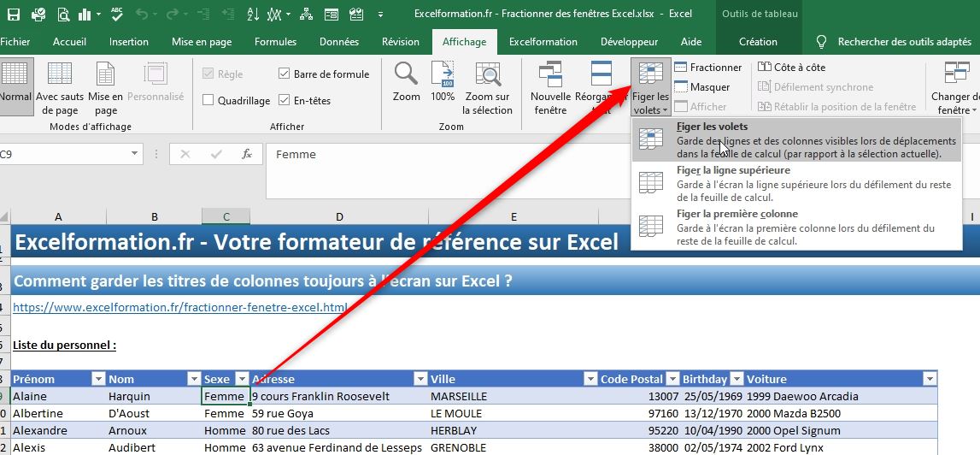Click the Liste du personnel heading cell
Image resolution: width=980 pixels, height=455 pixels.
point(64,345)
